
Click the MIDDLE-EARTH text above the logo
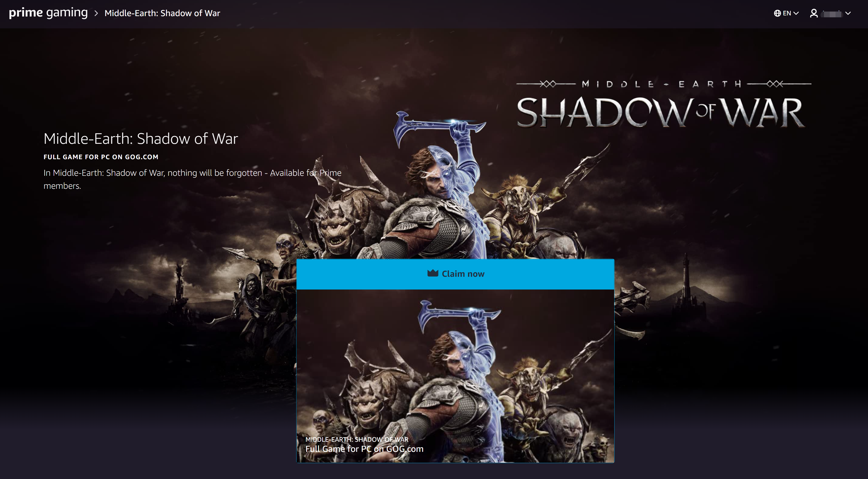(662, 84)
